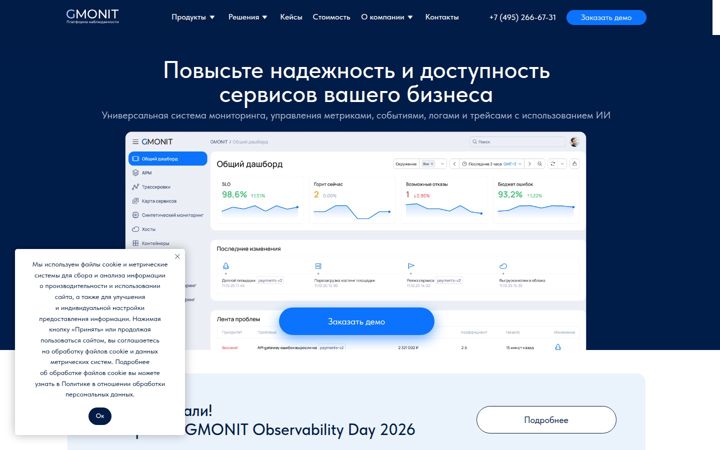Click the hamburger menu icon in dashboard
This screenshot has height=450, width=720.
coord(135,141)
